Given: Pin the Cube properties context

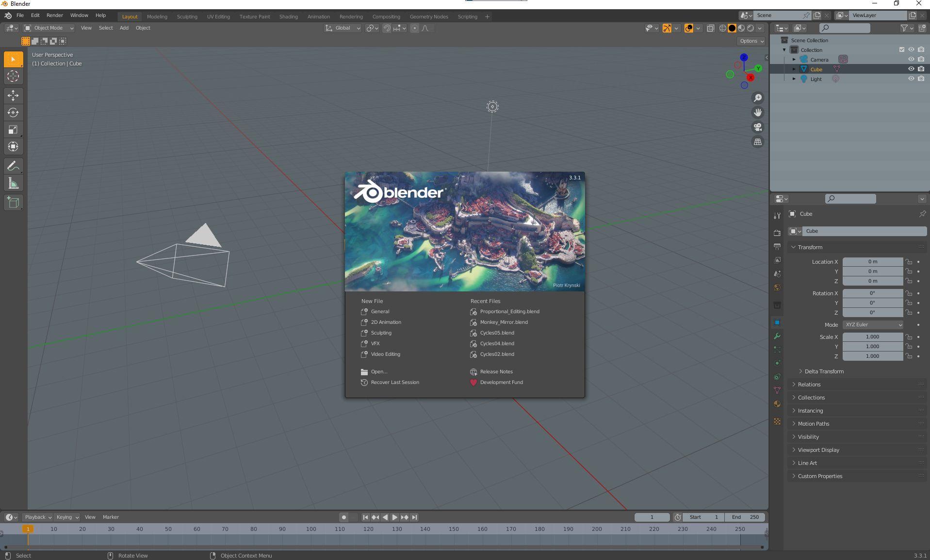Looking at the screenshot, I should tap(922, 214).
